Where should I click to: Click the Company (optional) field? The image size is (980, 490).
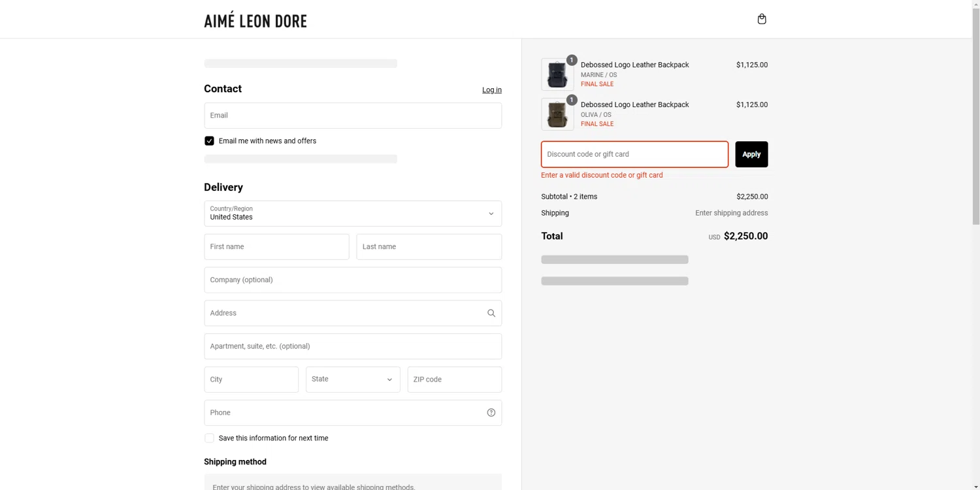pos(353,280)
